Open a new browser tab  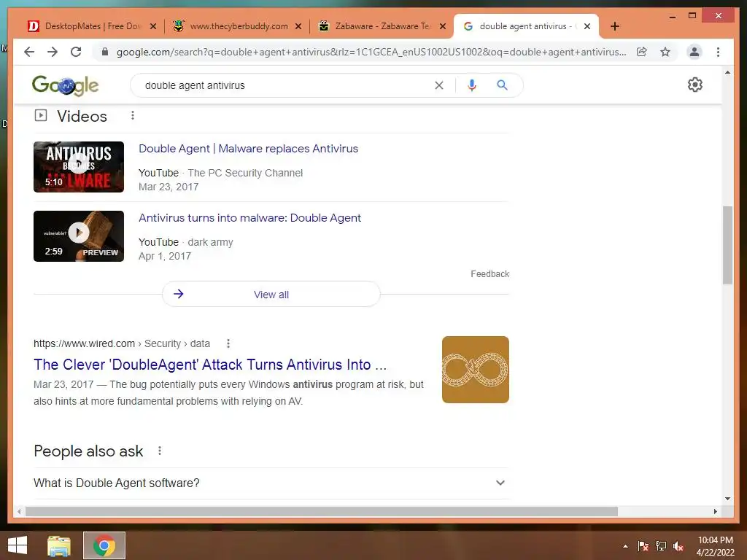(614, 26)
